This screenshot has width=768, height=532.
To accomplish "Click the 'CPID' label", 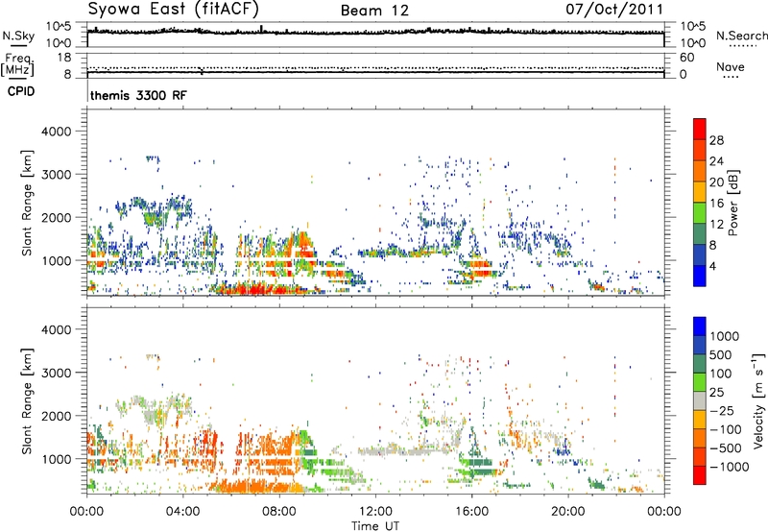I will coord(21,91).
